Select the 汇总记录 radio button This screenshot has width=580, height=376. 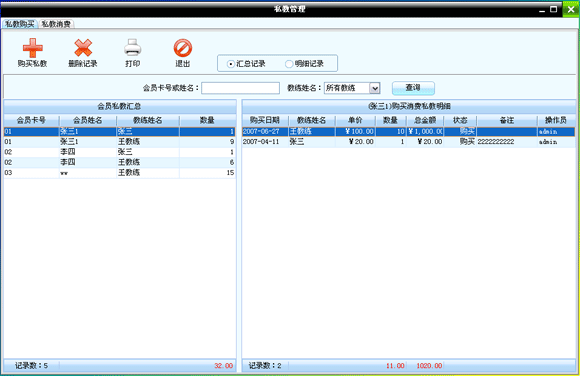(230, 64)
